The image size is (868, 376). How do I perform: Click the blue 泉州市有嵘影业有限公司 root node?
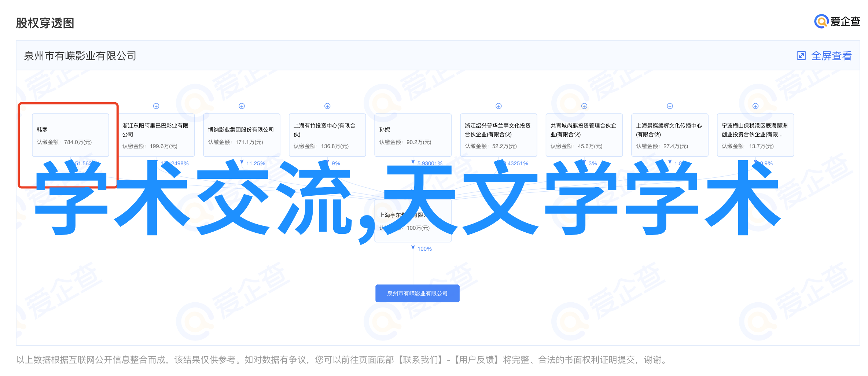pyautogui.click(x=417, y=294)
